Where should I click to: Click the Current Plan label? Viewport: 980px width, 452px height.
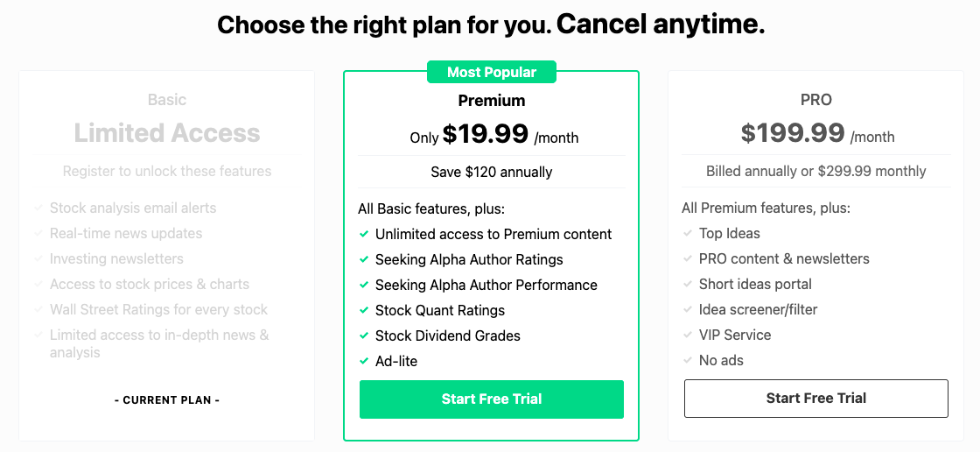point(167,400)
